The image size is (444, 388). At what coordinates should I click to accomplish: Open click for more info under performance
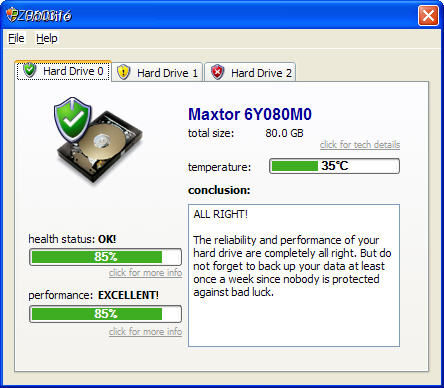(x=145, y=332)
